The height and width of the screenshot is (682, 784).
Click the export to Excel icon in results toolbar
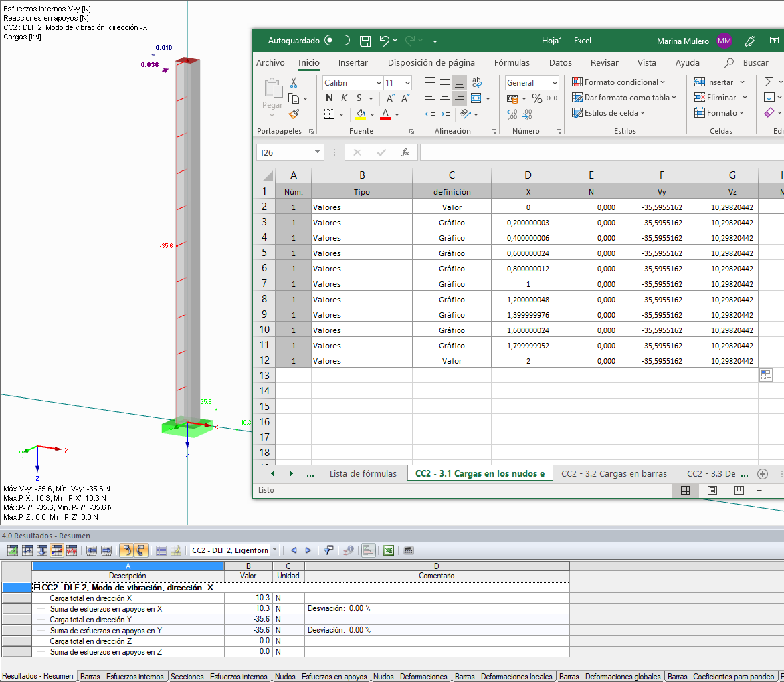(x=389, y=550)
